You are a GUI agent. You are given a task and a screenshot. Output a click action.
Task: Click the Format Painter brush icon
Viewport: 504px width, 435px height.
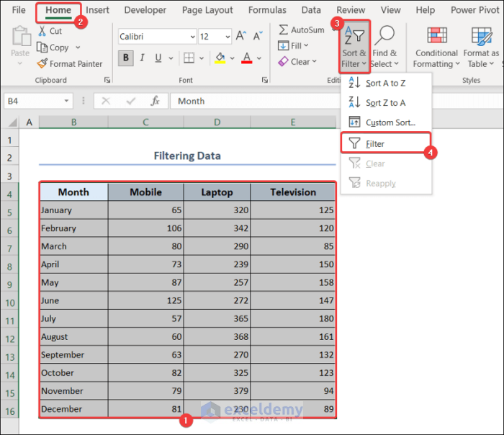42,64
